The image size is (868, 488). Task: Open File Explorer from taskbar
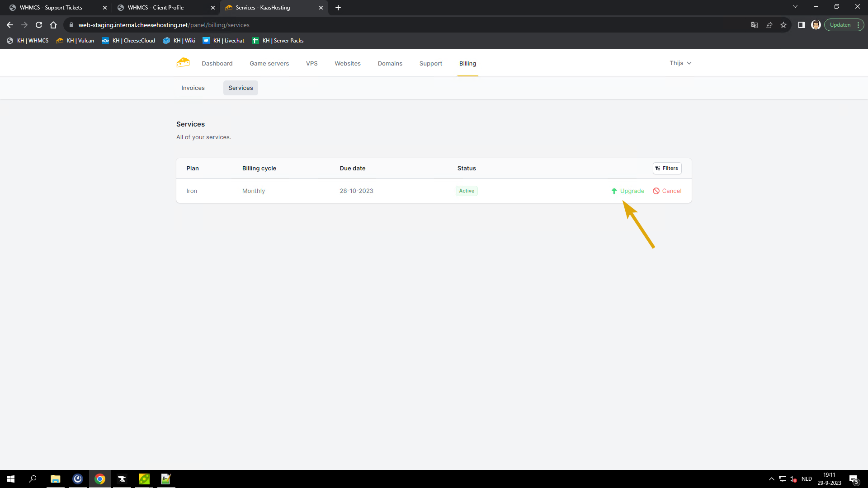(55, 479)
